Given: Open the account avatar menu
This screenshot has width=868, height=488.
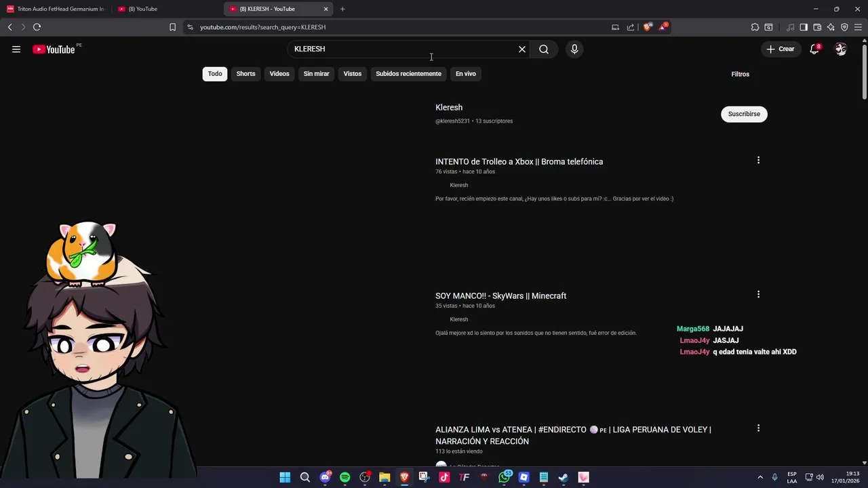Looking at the screenshot, I should (x=841, y=49).
